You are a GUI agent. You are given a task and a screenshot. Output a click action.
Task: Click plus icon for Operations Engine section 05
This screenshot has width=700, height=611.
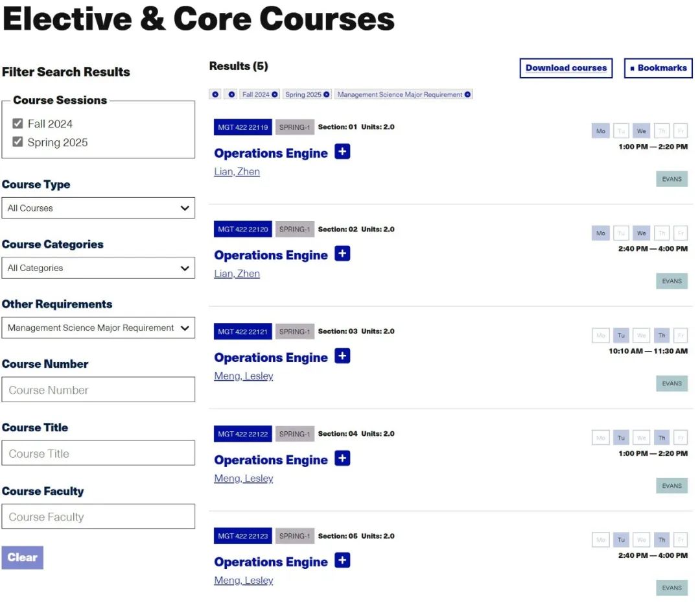342,560
